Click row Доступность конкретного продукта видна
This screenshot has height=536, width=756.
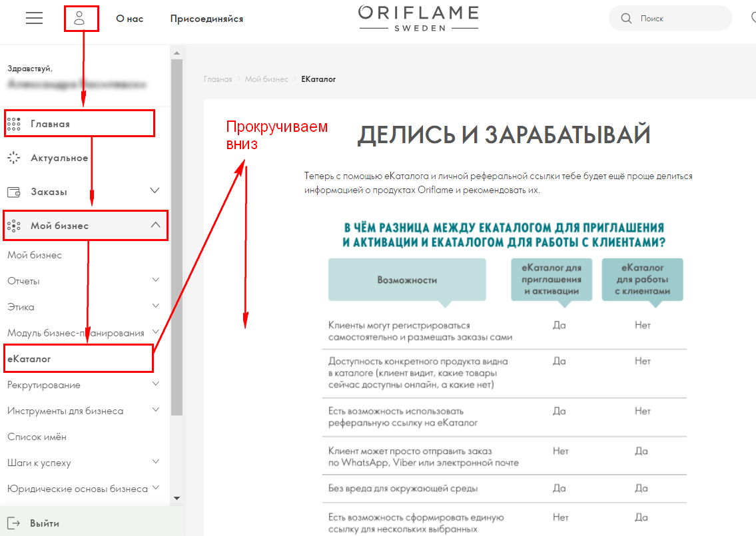pos(418,373)
